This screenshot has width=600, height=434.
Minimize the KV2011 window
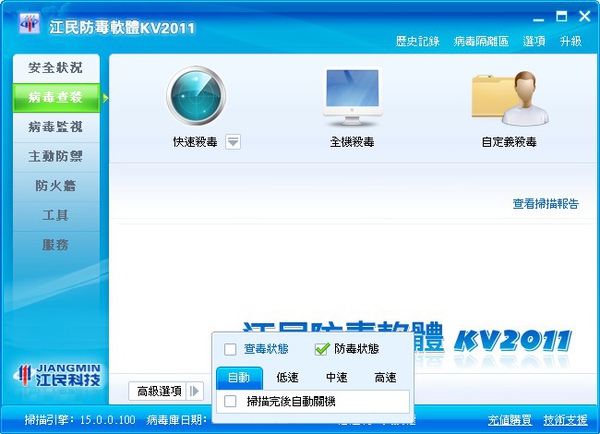[x=538, y=19]
